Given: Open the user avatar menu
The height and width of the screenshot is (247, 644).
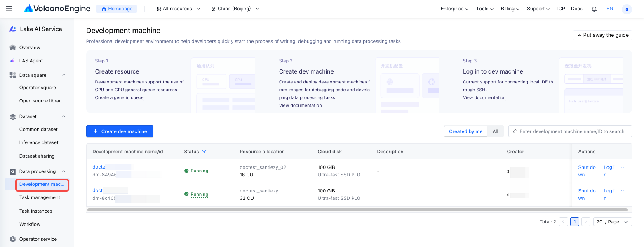Looking at the screenshot, I should pyautogui.click(x=627, y=9).
